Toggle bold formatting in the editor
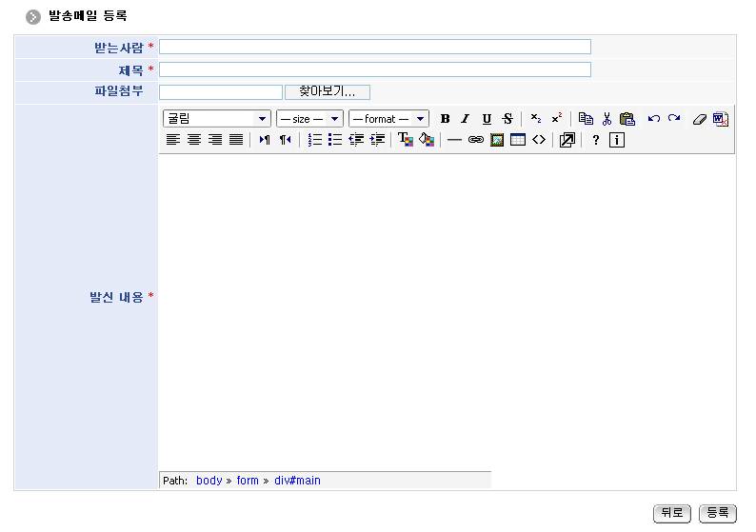This screenshot has width=756, height=532. (x=445, y=119)
